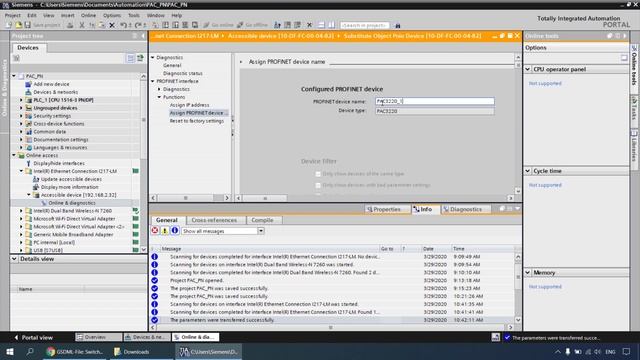Click the New project toolbar icon

(9, 25)
